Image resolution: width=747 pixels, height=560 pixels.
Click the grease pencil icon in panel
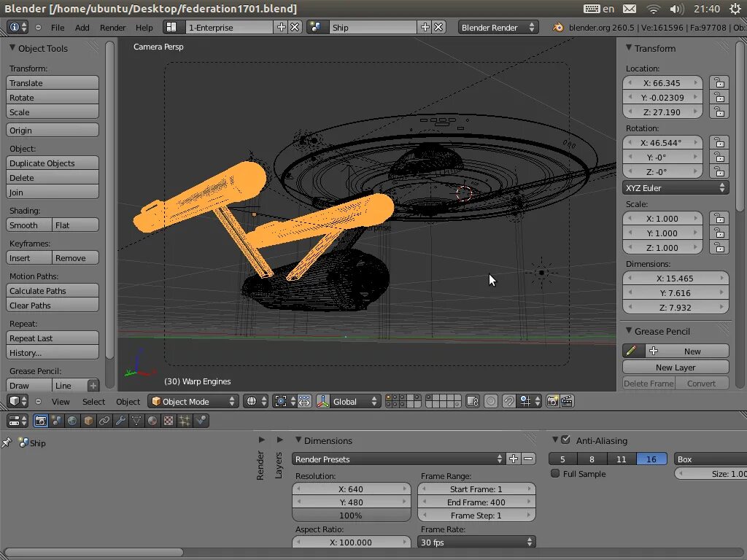pyautogui.click(x=632, y=351)
